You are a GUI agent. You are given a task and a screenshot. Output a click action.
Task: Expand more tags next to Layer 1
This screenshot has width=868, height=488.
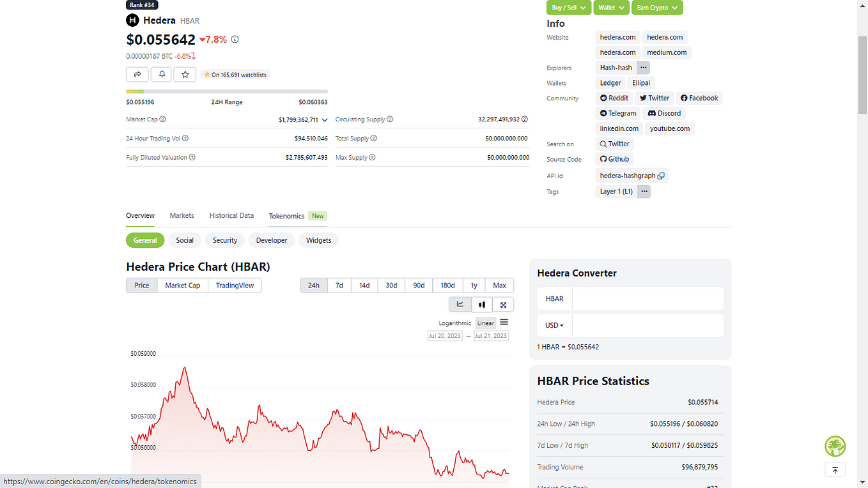[x=644, y=192]
